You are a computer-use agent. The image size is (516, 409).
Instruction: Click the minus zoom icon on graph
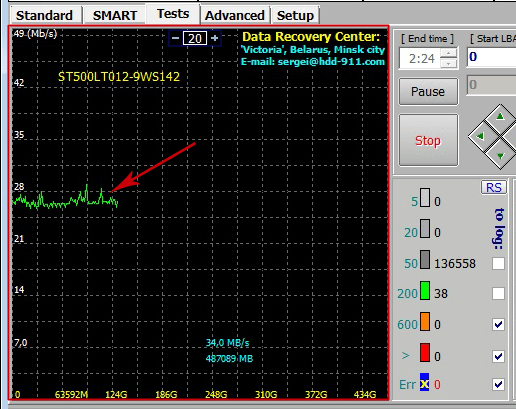[x=175, y=38]
